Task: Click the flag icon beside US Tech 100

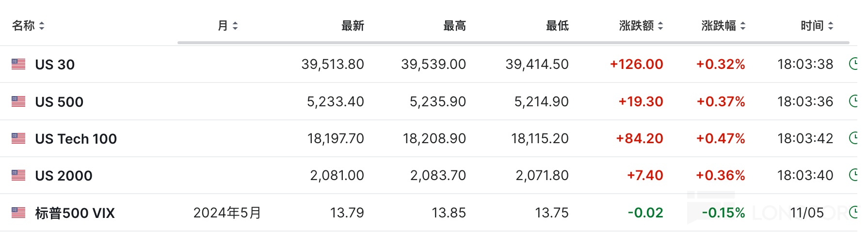Action: [18, 138]
